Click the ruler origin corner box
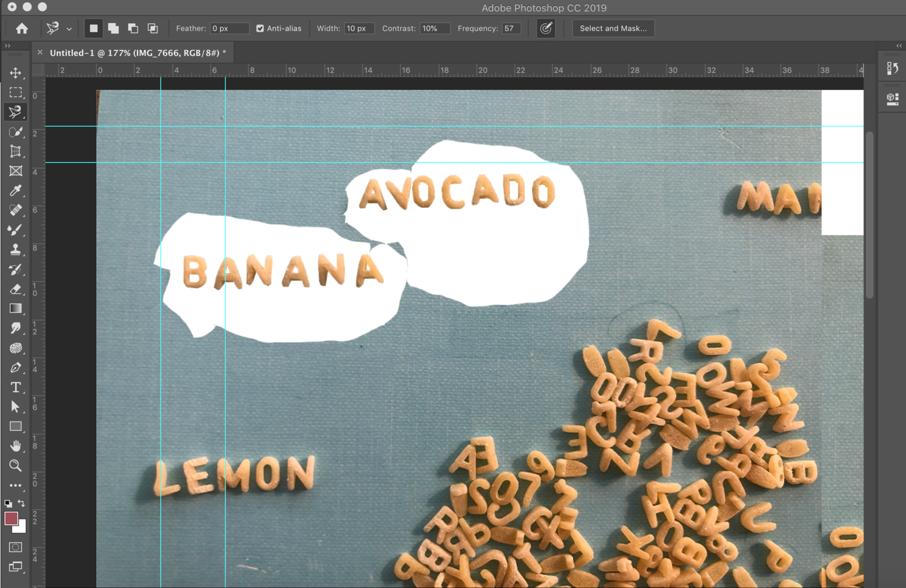Image resolution: width=906 pixels, height=588 pixels. click(x=38, y=70)
